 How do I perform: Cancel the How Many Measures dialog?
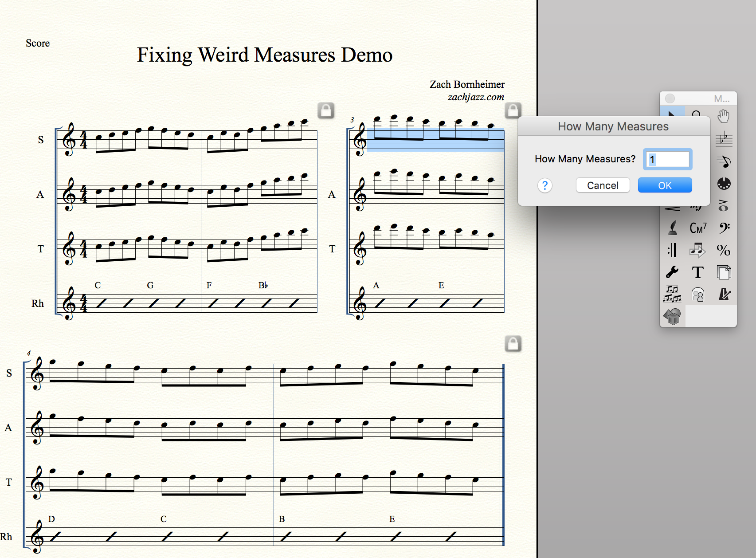click(x=603, y=185)
